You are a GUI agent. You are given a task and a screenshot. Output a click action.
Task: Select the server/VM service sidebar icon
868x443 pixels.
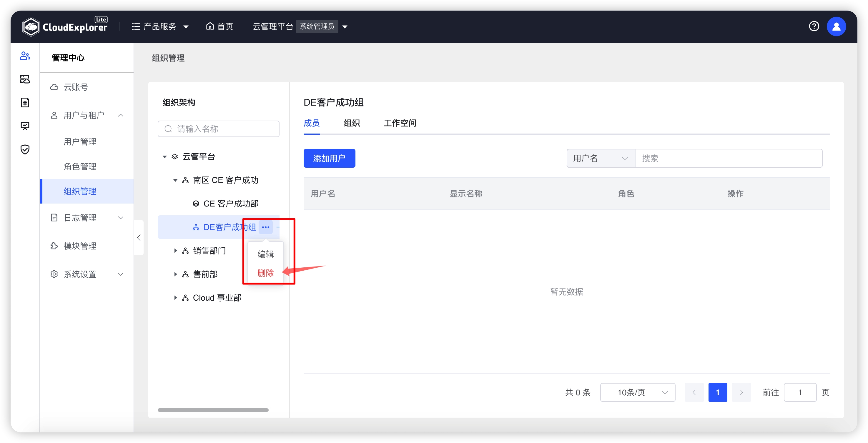point(25,79)
